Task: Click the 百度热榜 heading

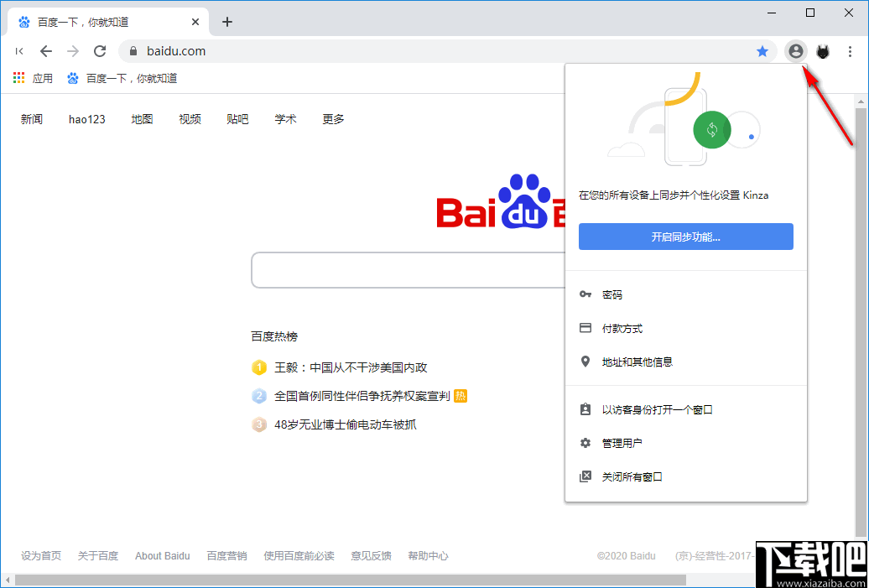Action: coord(274,336)
